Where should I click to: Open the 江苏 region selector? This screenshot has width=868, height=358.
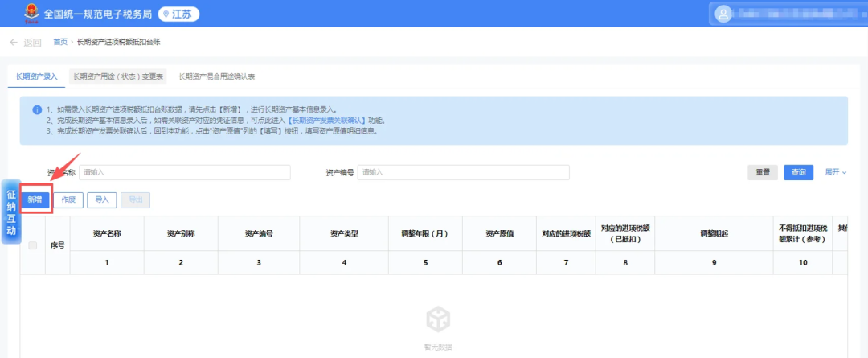tap(178, 14)
